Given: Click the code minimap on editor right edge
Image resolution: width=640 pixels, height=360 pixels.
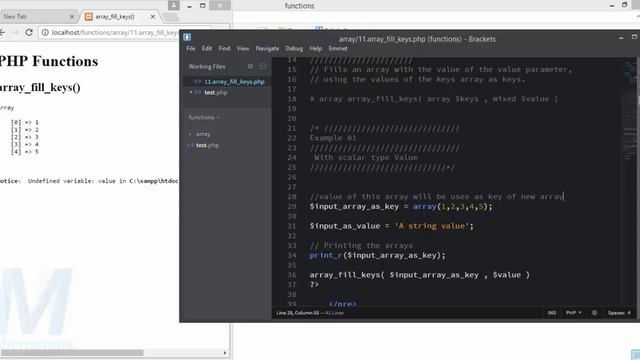Looking at the screenshot, I should tap(630, 110).
